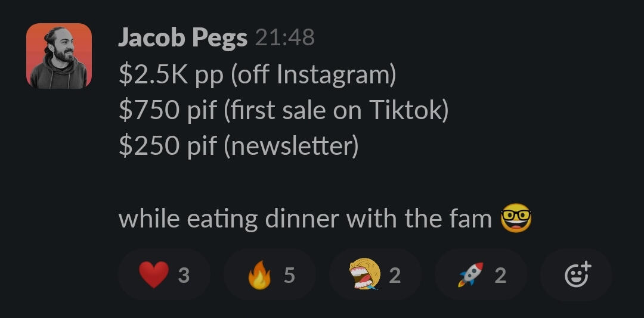The height and width of the screenshot is (318, 644).
Task: Toggle the rocket emoji reaction
Action: point(470,275)
